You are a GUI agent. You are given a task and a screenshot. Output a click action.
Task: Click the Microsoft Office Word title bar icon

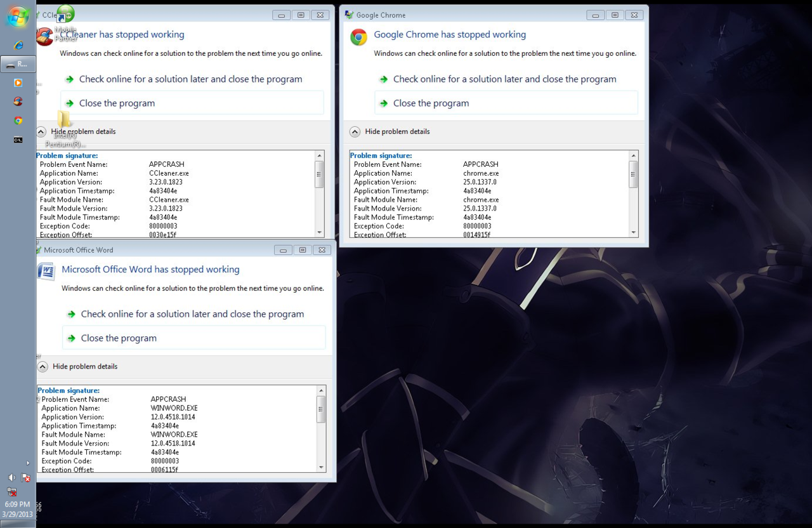(x=38, y=250)
